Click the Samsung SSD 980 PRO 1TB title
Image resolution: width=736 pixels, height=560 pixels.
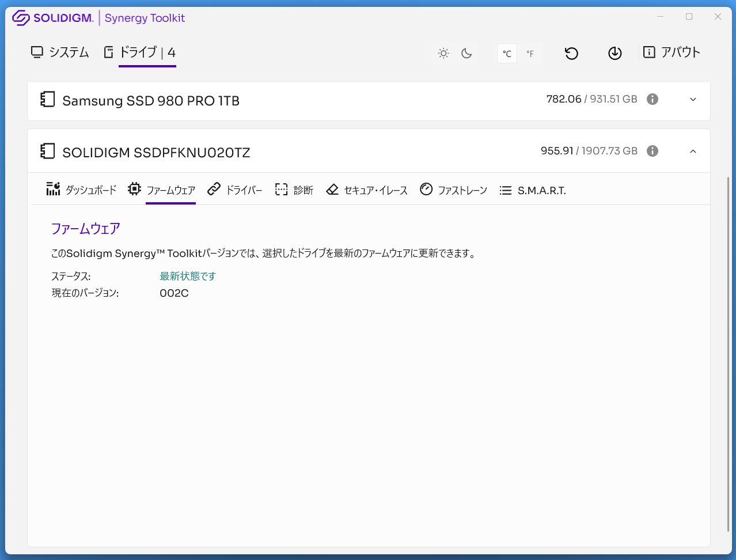tap(151, 101)
